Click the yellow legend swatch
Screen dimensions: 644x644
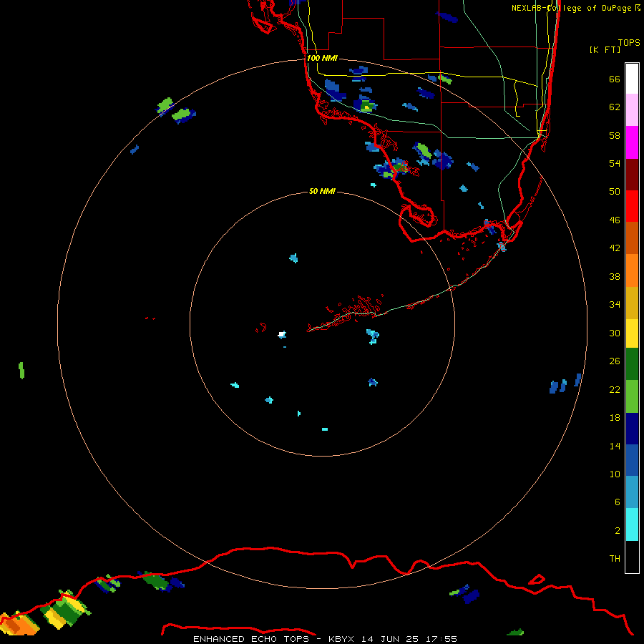pyautogui.click(x=632, y=333)
